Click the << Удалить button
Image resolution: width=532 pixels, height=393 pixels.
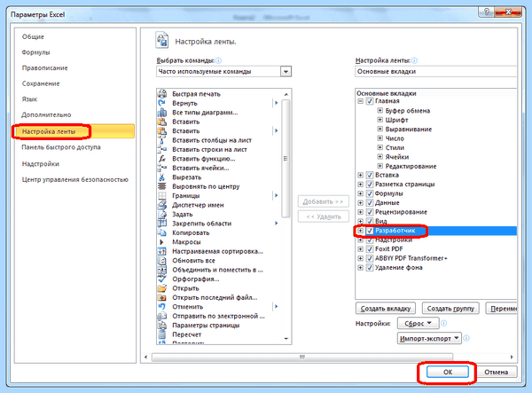click(x=323, y=216)
